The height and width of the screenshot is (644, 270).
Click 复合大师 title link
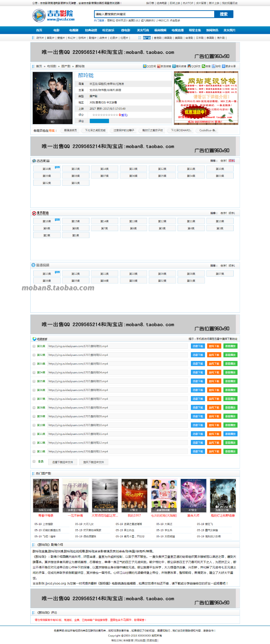click(x=193, y=516)
